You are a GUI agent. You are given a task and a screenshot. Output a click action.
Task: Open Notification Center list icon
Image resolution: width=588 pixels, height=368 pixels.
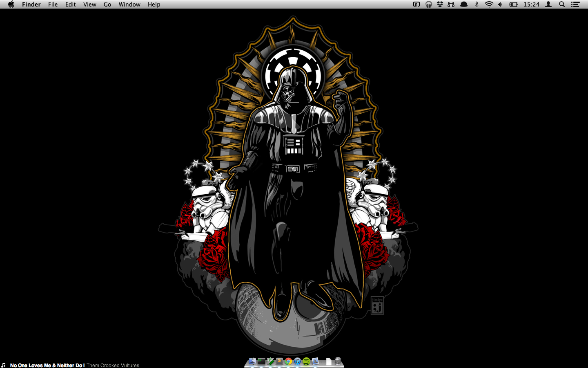pyautogui.click(x=575, y=4)
